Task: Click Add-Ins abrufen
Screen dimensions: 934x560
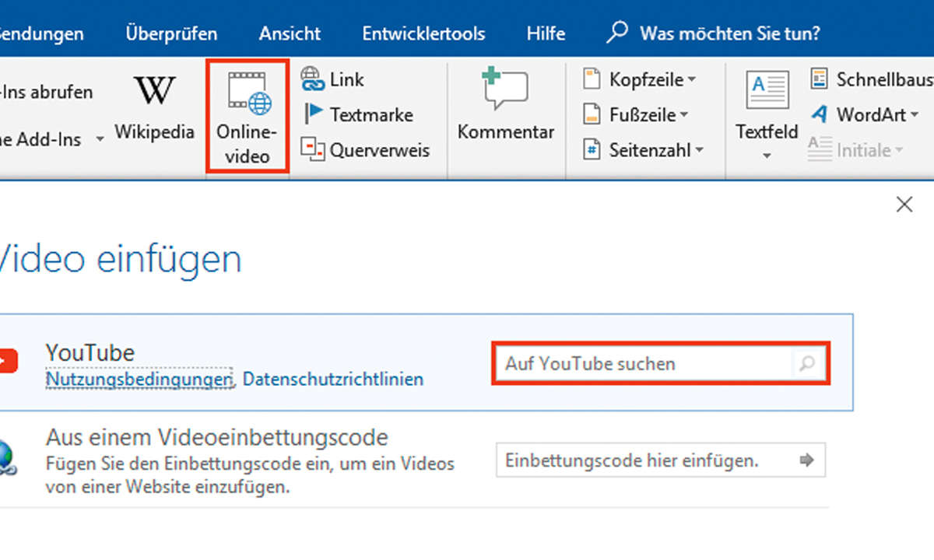Action: tap(47, 92)
